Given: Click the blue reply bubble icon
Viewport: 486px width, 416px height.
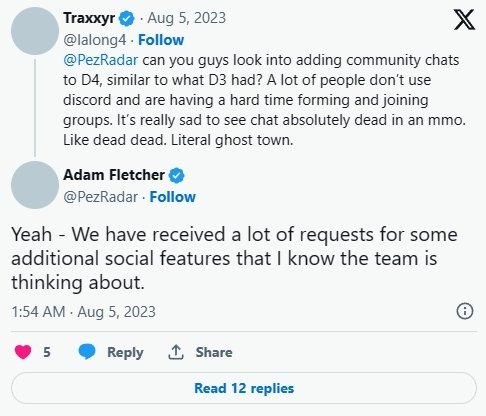Looking at the screenshot, I should pos(87,352).
